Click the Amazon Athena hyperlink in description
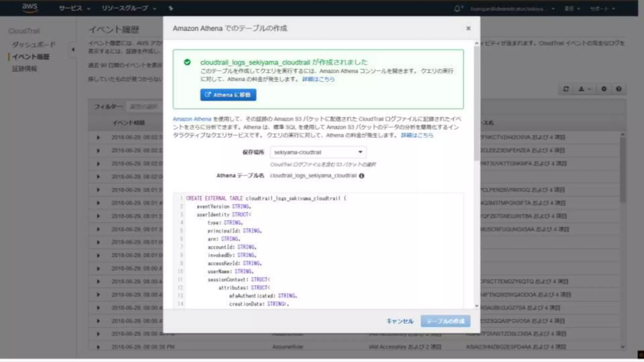The image size is (644, 362). pos(192,119)
